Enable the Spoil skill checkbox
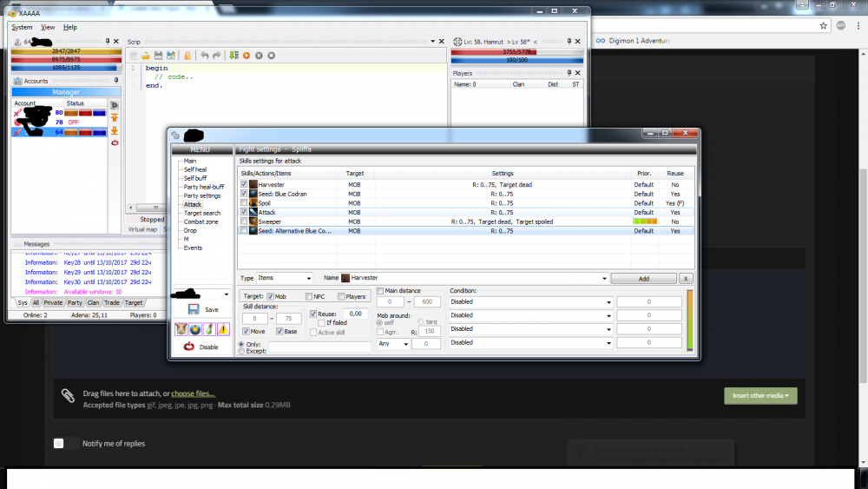Image resolution: width=868 pixels, height=489 pixels. click(x=244, y=203)
